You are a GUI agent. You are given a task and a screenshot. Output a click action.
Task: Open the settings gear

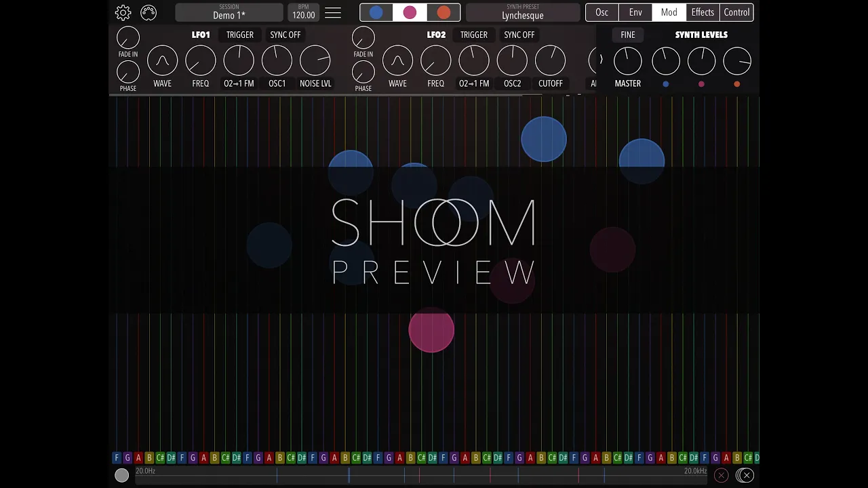coord(123,12)
